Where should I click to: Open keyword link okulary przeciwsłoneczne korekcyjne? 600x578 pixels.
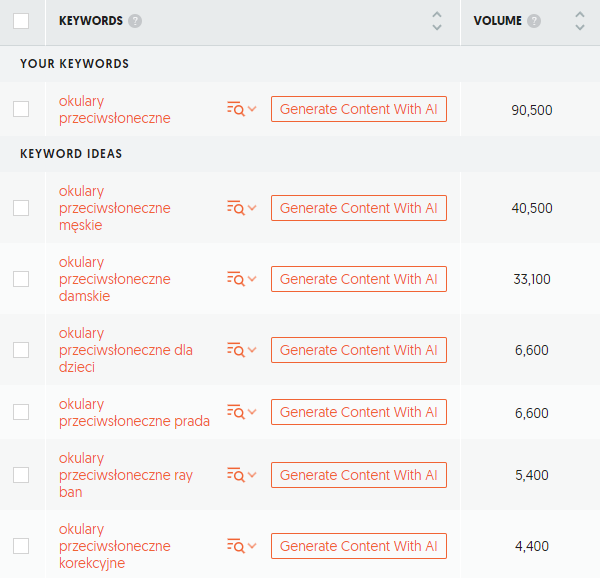[114, 546]
